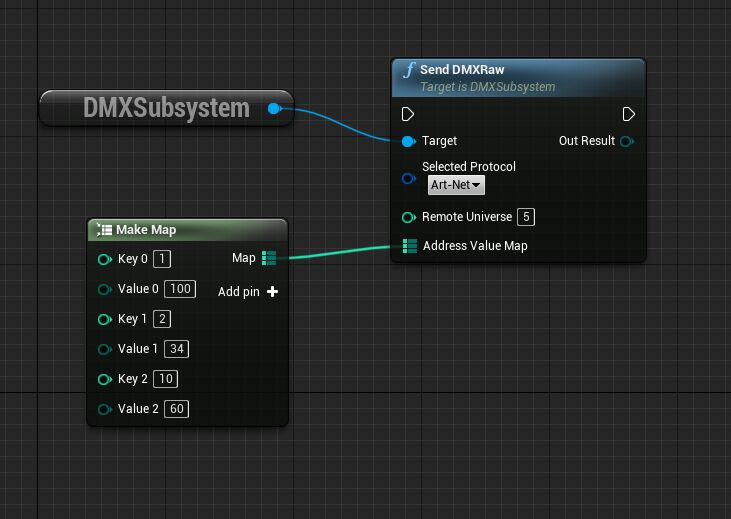
Task: Click the DMXSubsystem node output pin
Action: pos(274,108)
